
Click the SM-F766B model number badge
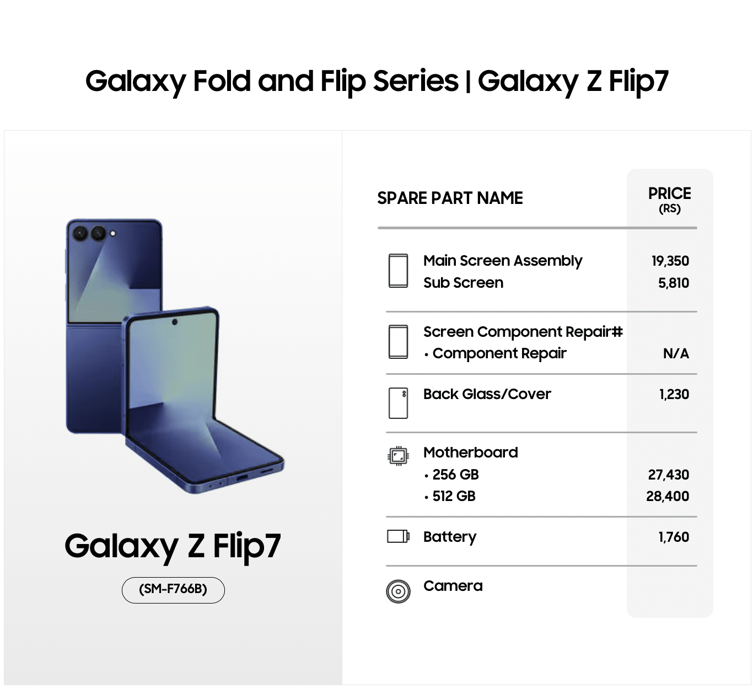tap(173, 590)
